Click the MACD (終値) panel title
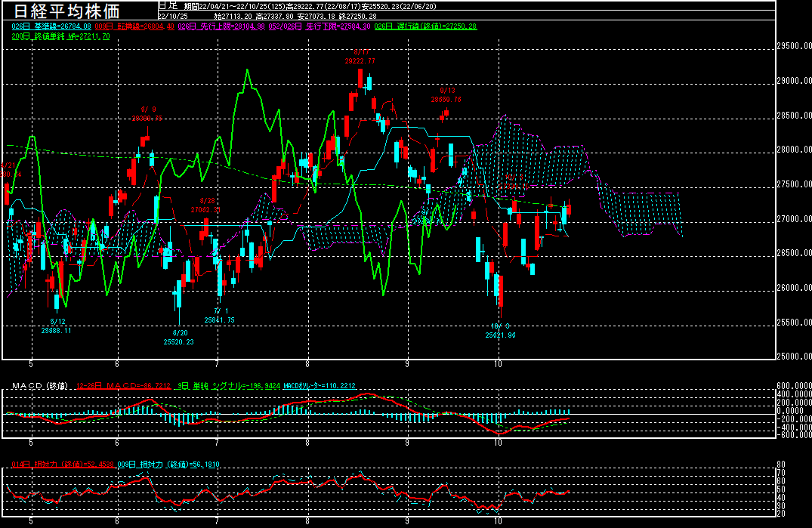This screenshot has height=528, width=812. tap(40, 386)
